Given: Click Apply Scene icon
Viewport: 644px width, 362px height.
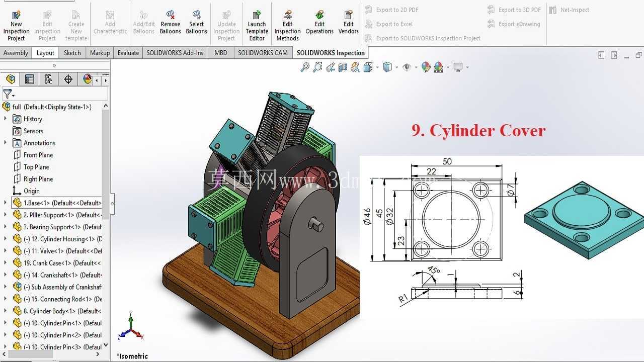Looking at the screenshot, I should [438, 67].
